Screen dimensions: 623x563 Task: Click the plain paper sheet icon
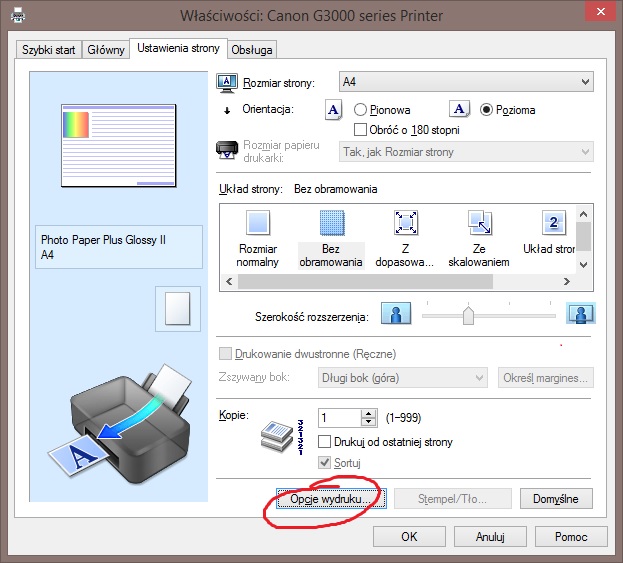pos(178,309)
